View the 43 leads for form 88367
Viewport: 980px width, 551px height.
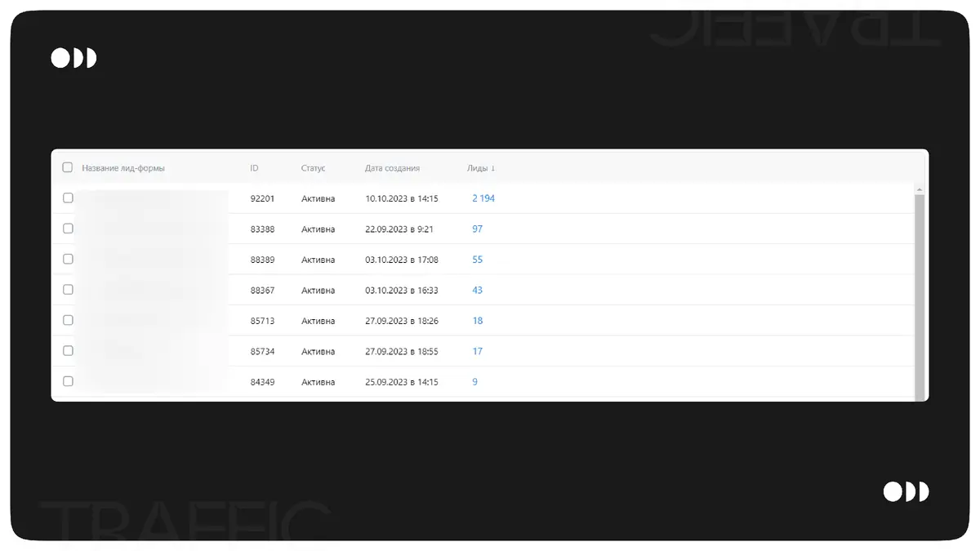pos(477,291)
